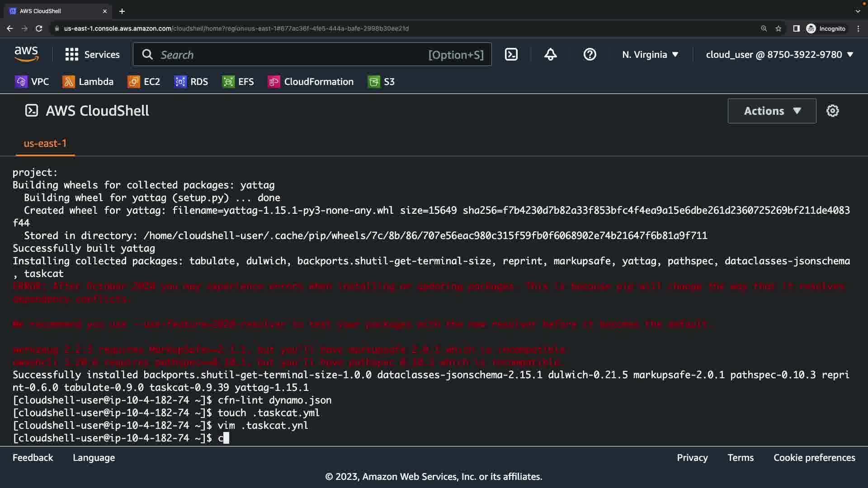Screen dimensions: 868x488
Task: Open the CloudShell icon in top navigation
Action: pyautogui.click(x=511, y=55)
